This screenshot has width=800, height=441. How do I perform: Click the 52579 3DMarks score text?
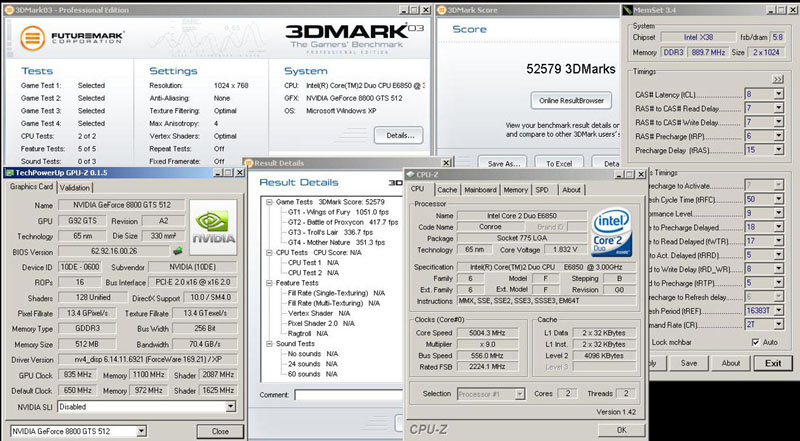(571, 69)
